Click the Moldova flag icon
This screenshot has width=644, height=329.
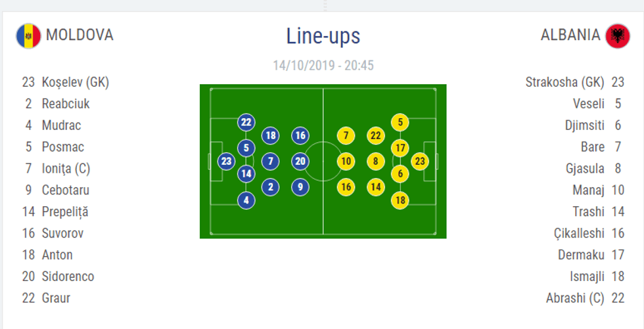pyautogui.click(x=28, y=35)
